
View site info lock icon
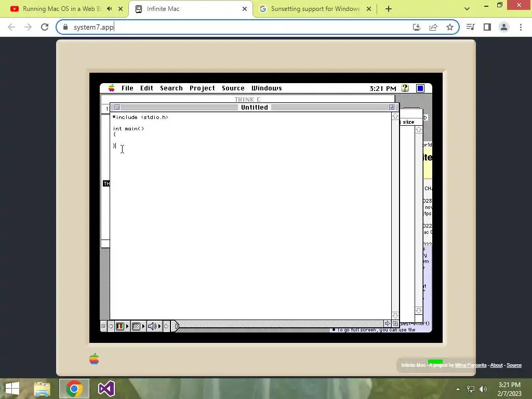point(65,27)
